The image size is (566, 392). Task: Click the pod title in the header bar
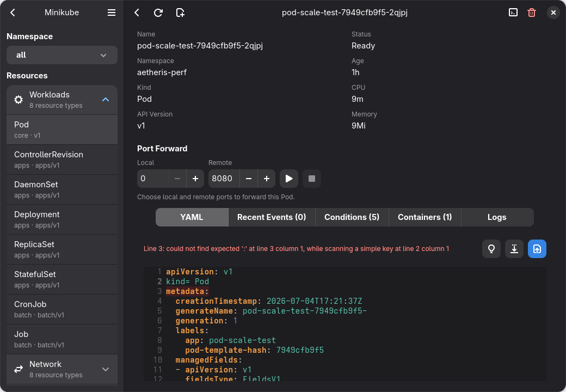click(x=344, y=13)
